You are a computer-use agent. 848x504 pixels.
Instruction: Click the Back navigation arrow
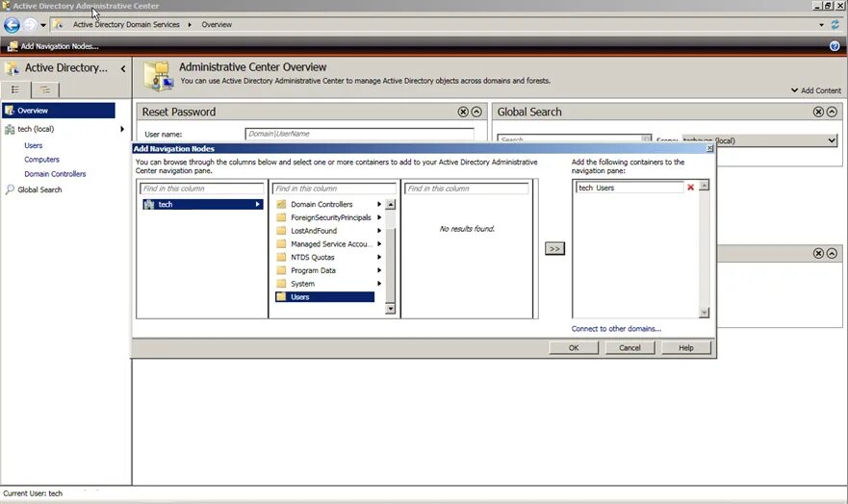12,25
